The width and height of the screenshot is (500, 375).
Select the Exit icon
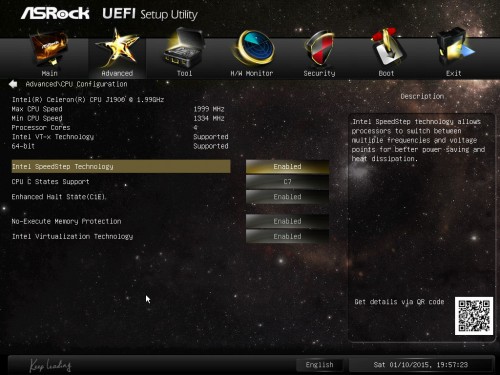(x=454, y=48)
